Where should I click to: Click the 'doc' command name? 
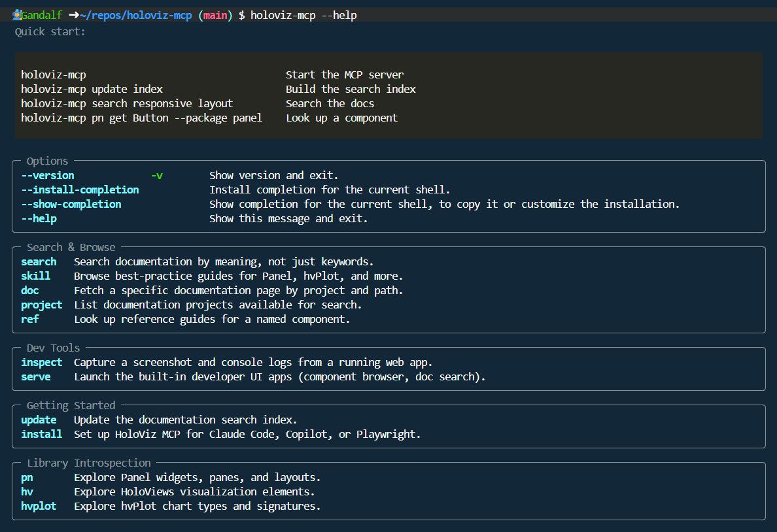pyautogui.click(x=29, y=290)
